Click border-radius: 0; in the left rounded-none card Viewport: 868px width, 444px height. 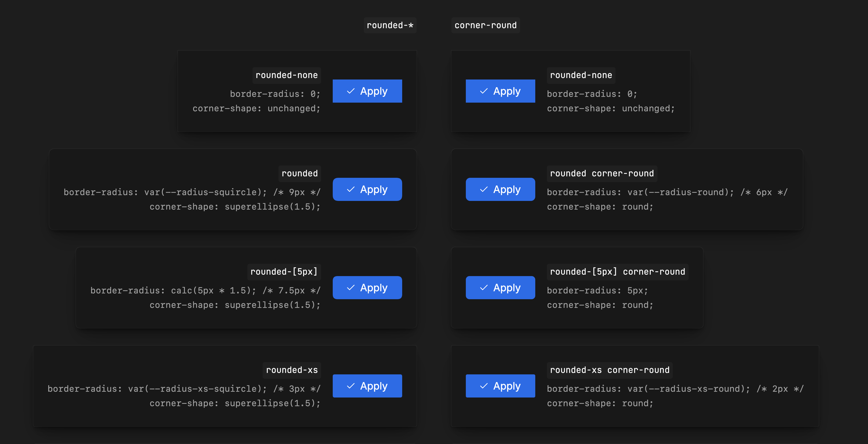275,94
